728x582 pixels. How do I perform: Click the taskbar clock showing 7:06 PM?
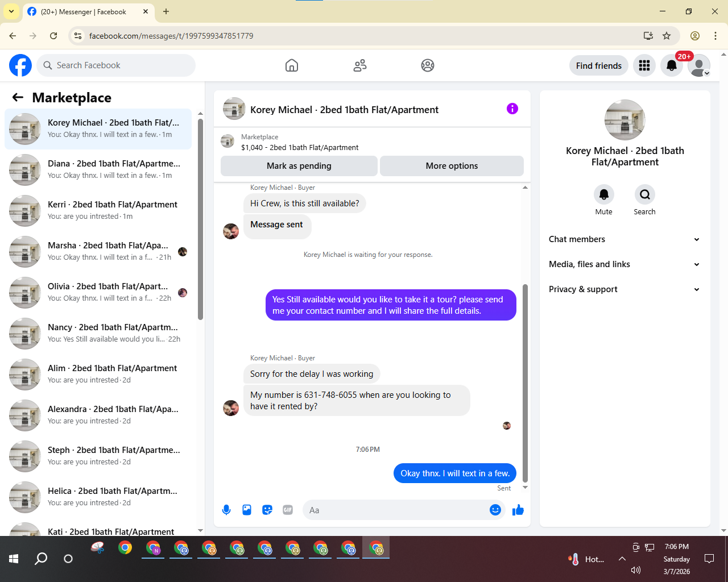tap(677, 547)
